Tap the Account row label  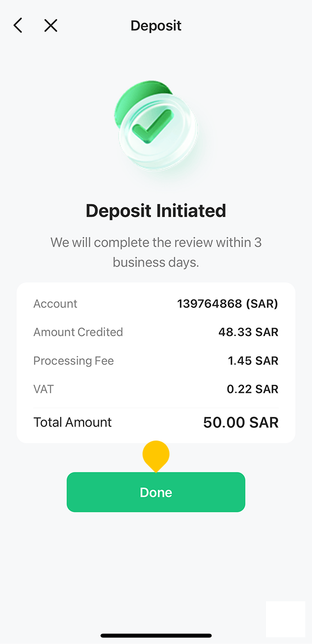tap(56, 303)
